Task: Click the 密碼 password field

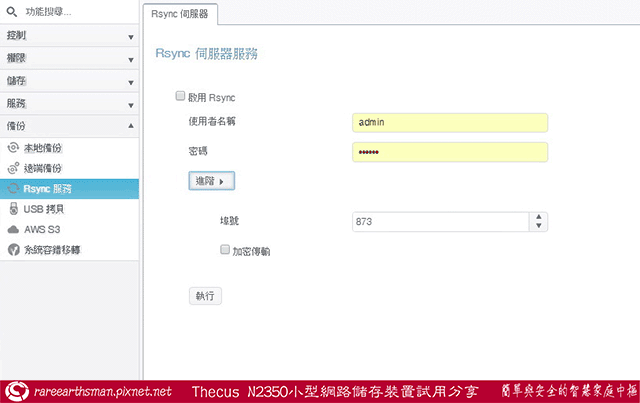Action: tap(450, 152)
